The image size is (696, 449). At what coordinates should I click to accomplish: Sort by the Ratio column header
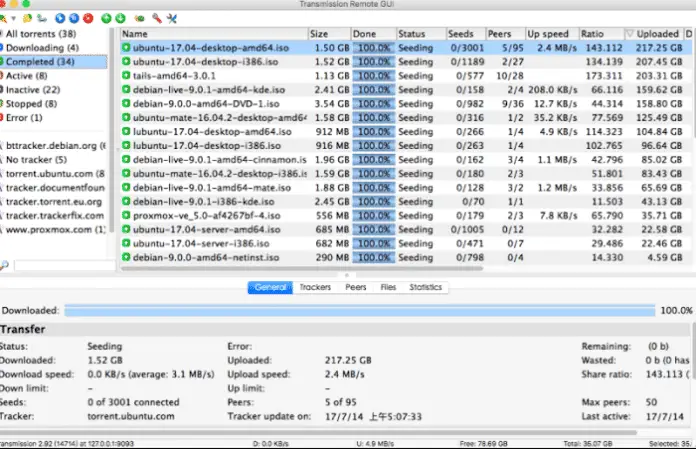pyautogui.click(x=601, y=34)
